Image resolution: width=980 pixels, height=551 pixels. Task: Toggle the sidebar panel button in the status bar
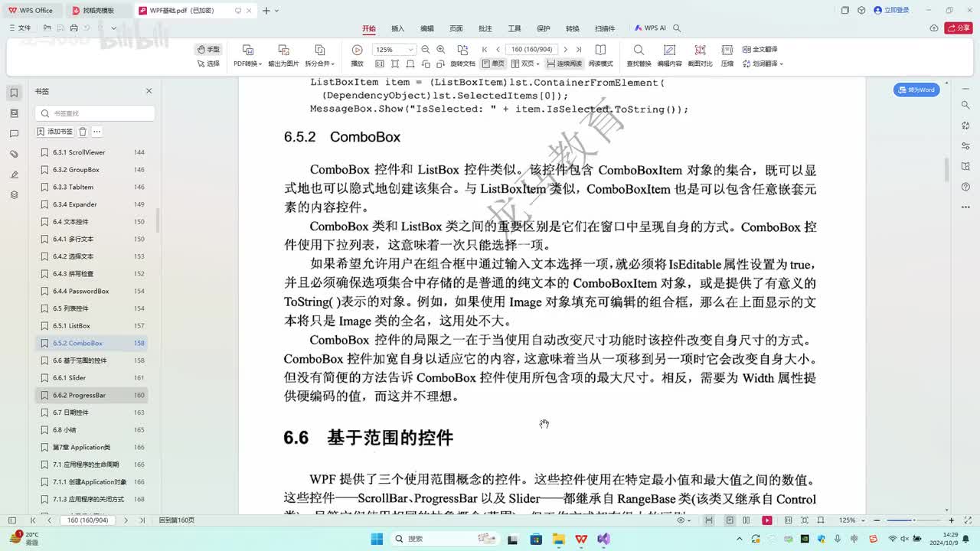(12, 520)
